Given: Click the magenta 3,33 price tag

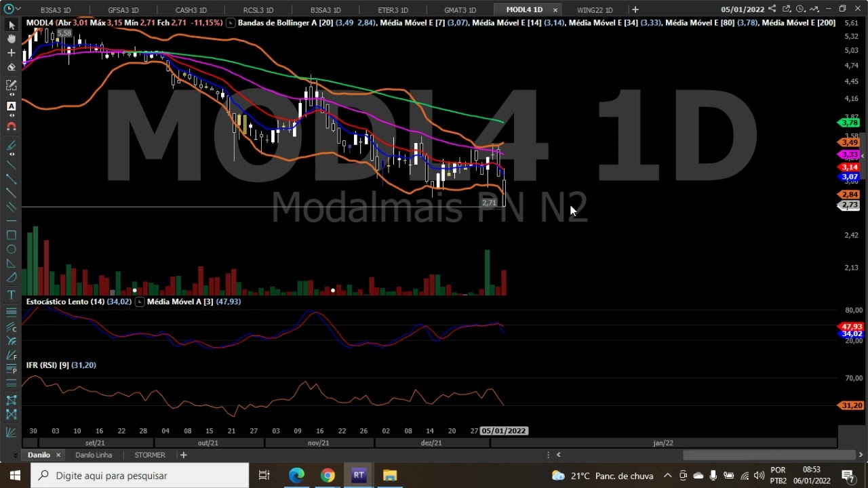Looking at the screenshot, I should click(850, 155).
